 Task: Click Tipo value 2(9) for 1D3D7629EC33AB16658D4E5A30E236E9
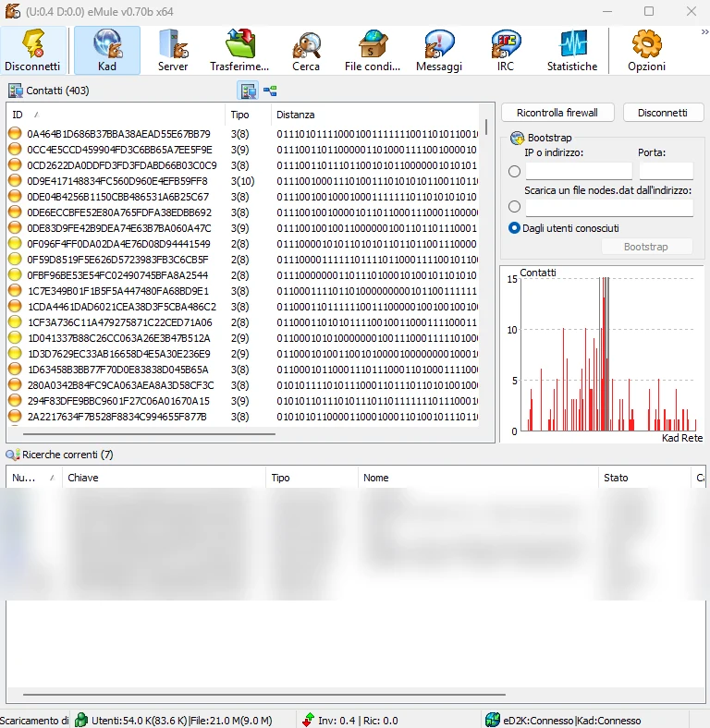(239, 354)
